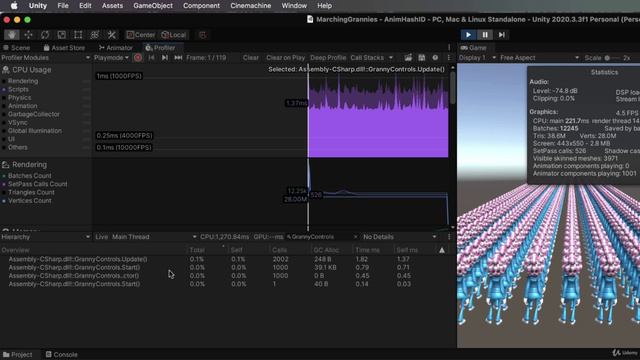Toggle Physics category in CPU chart
Viewport: 640px width, 360px height.
(x=19, y=98)
